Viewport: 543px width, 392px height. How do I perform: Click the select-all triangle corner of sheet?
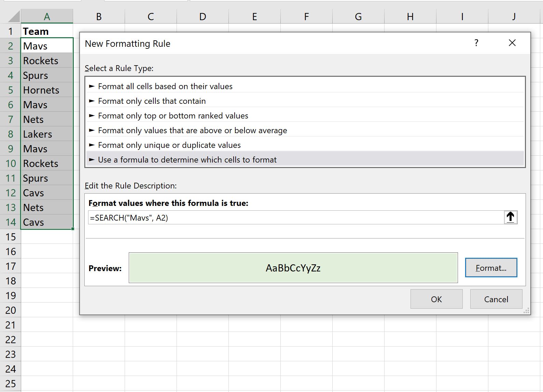(x=14, y=16)
